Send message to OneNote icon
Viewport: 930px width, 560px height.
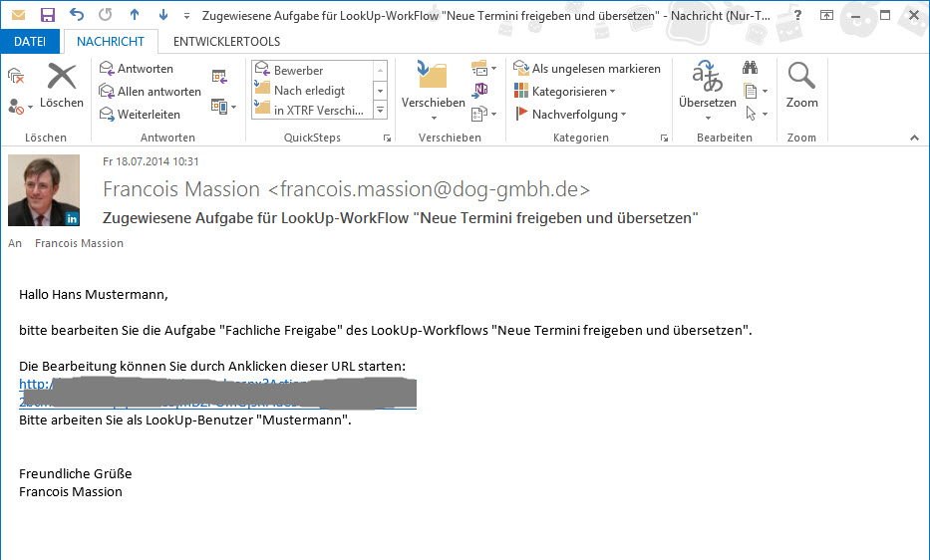click(x=480, y=90)
